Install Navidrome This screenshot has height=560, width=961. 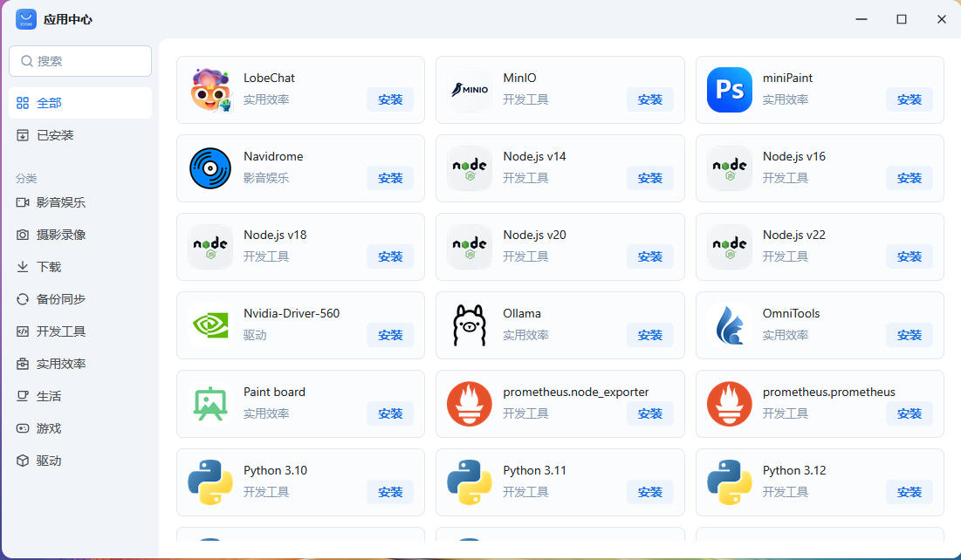pyautogui.click(x=390, y=178)
